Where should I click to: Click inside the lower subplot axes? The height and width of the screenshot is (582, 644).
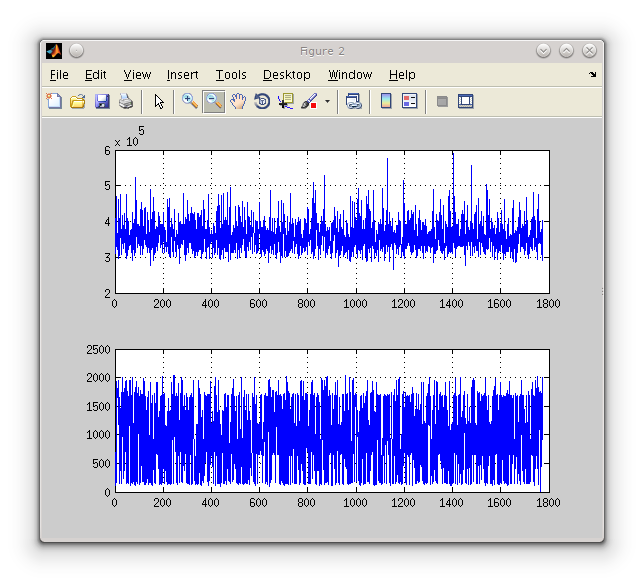click(x=331, y=420)
